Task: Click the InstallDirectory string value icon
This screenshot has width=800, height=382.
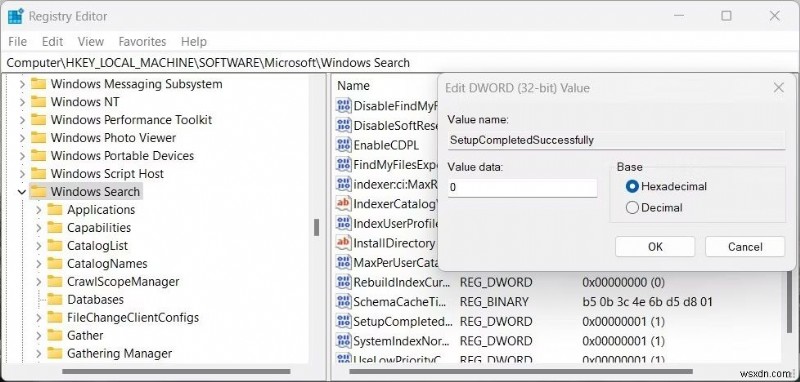Action: point(344,243)
